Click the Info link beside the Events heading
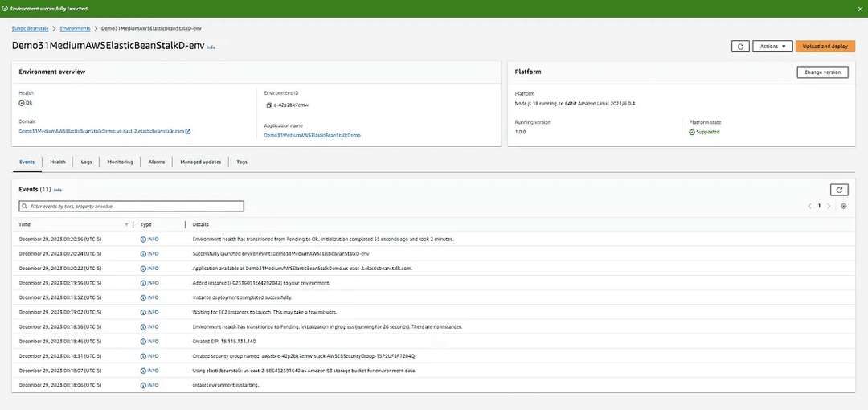 point(58,190)
